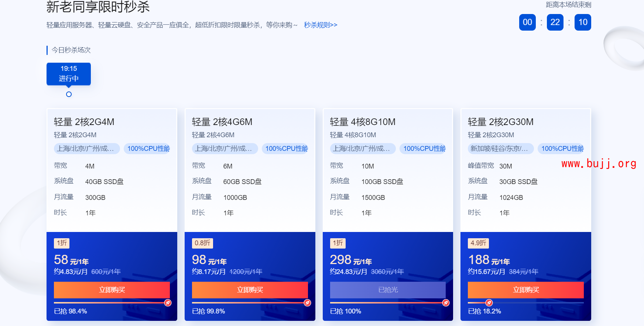Click the 40GB SSD盘 system disk value

(x=105, y=182)
